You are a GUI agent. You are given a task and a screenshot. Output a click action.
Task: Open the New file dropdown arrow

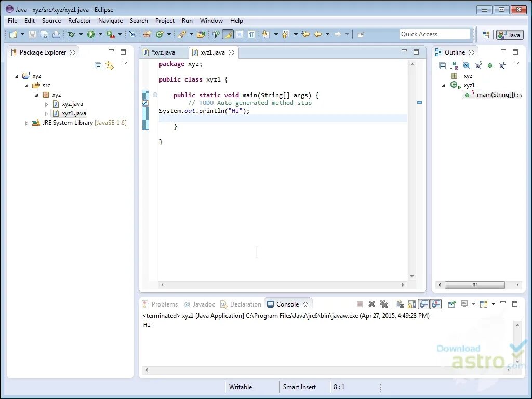click(x=22, y=34)
